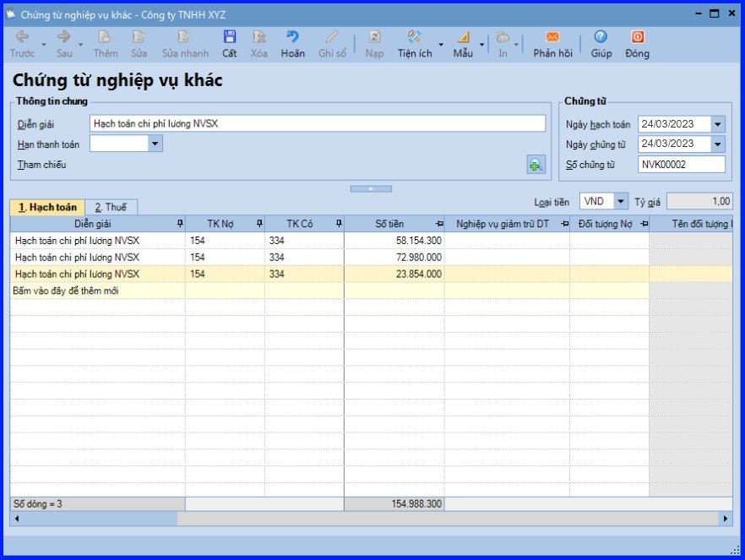Click the Diễn giải text field
The height and width of the screenshot is (560, 745).
click(318, 123)
